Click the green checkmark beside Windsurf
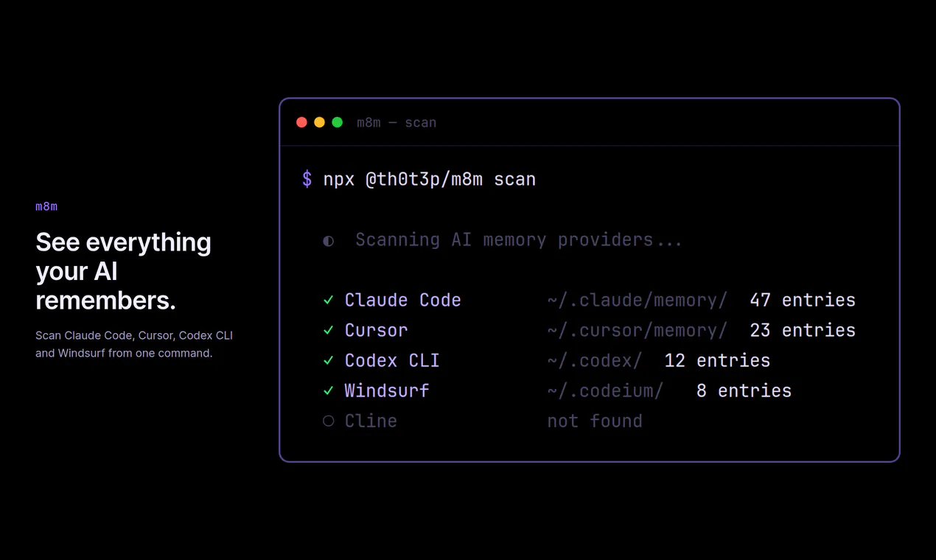Screen dimensions: 936x560 pos(328,391)
